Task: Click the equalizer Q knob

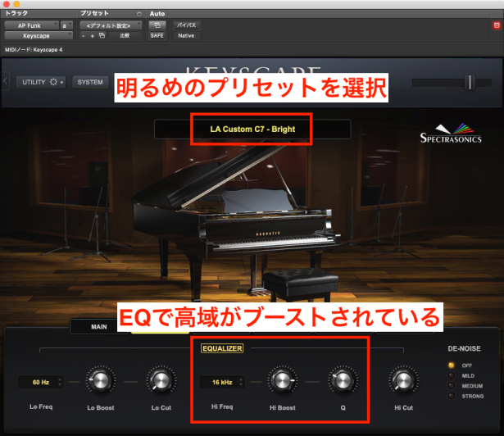Action: (339, 381)
